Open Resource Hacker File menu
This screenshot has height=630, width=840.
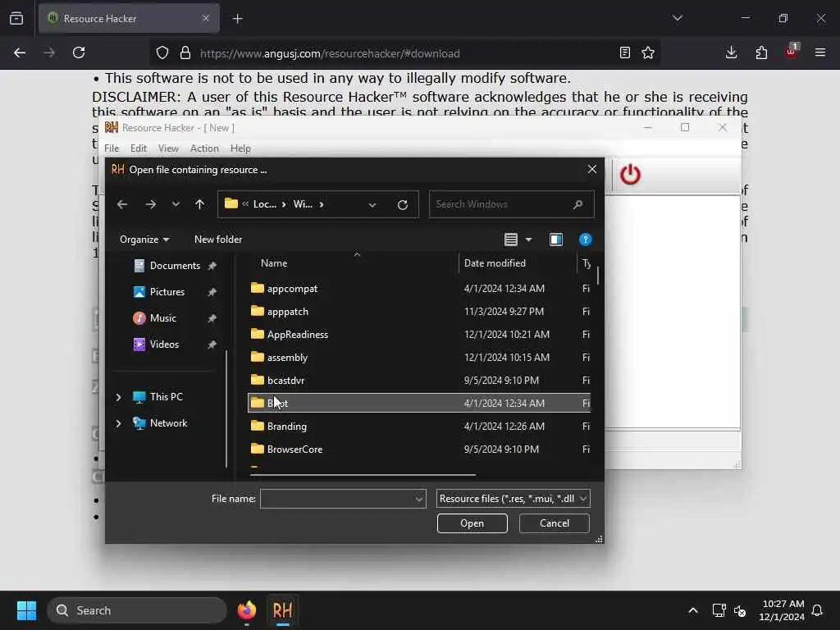point(112,148)
